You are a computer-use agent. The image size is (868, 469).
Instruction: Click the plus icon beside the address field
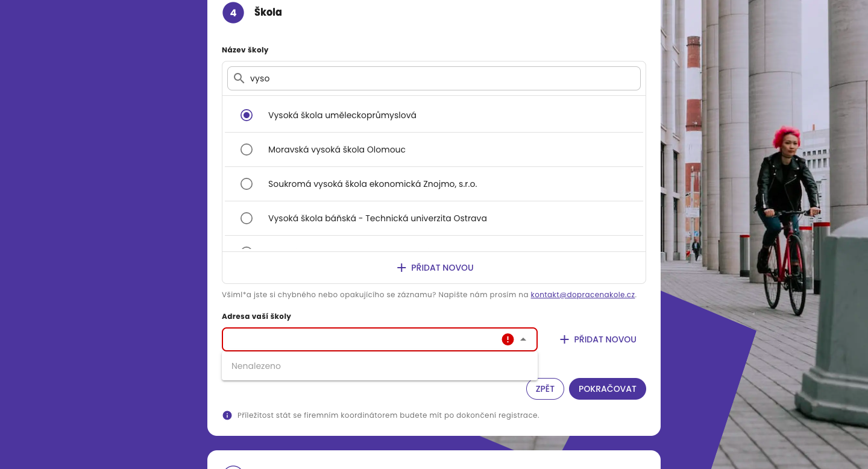(564, 339)
